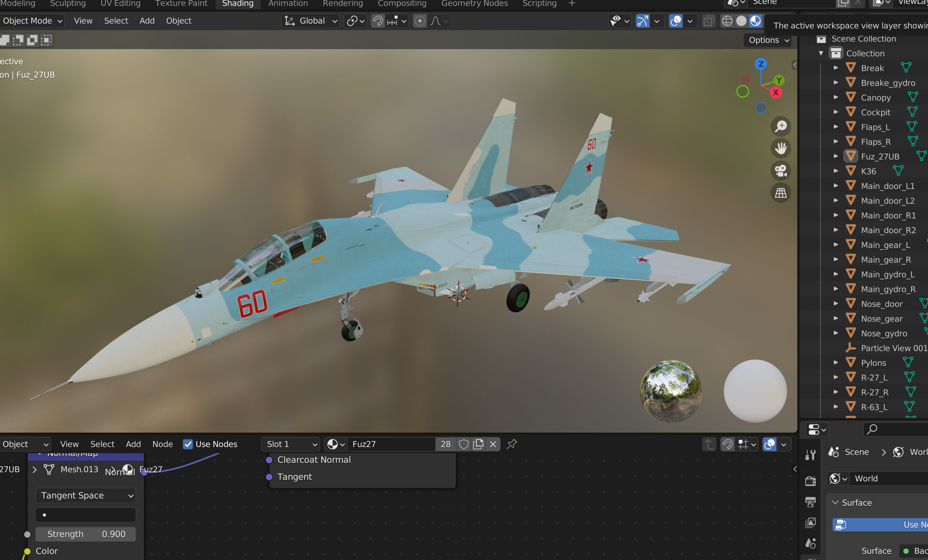Open the viewport View menu
Screen dimensions: 928x560
pyautogui.click(x=83, y=21)
